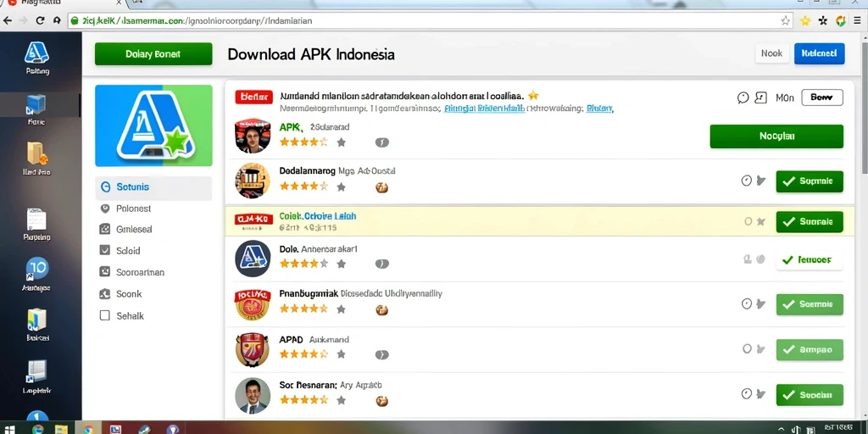Viewport: 868px width, 434px height.
Task: Click the large blue-green APK logo thumbnail
Action: point(153,125)
